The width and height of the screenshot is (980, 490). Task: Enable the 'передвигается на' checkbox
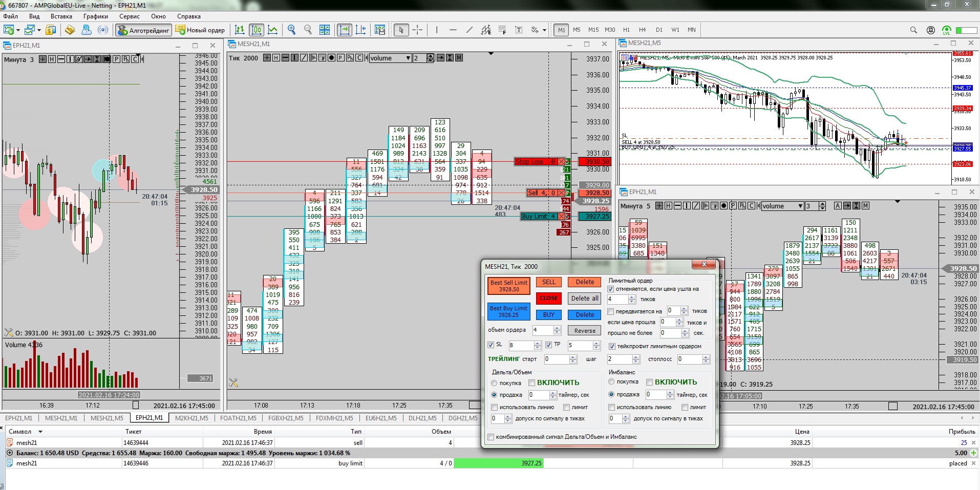(x=611, y=311)
